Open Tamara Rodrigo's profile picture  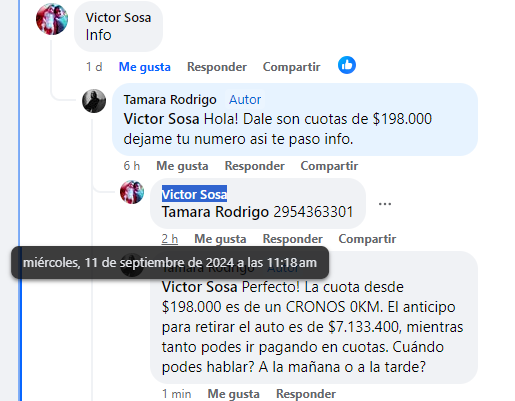(x=94, y=101)
